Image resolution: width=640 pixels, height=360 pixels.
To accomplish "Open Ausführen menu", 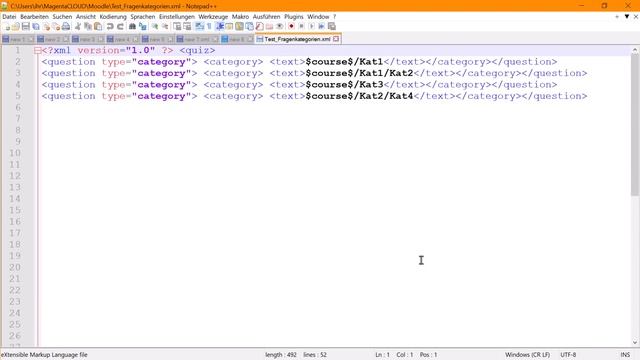I will [267, 17].
